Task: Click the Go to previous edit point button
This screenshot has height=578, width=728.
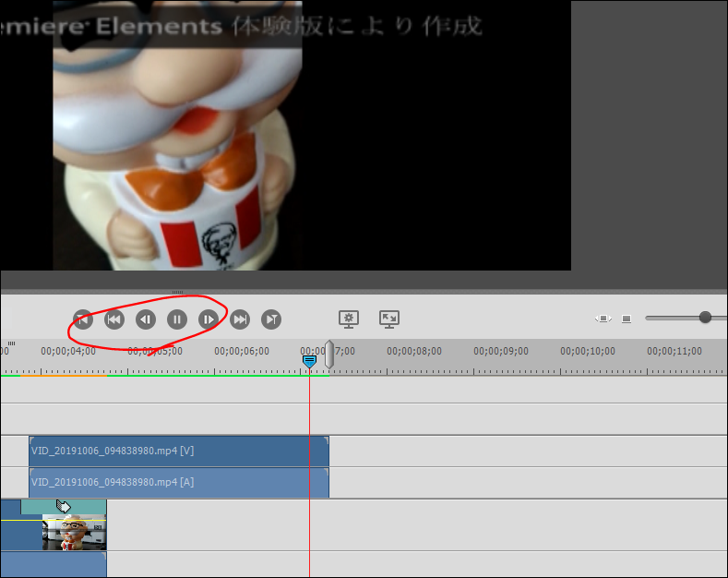Action: point(83,319)
